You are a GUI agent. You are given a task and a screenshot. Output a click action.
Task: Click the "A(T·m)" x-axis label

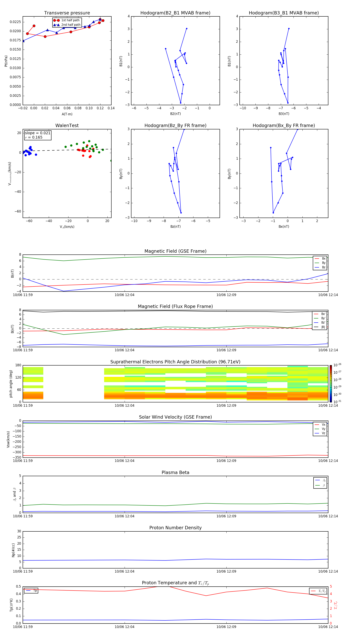tap(67, 114)
